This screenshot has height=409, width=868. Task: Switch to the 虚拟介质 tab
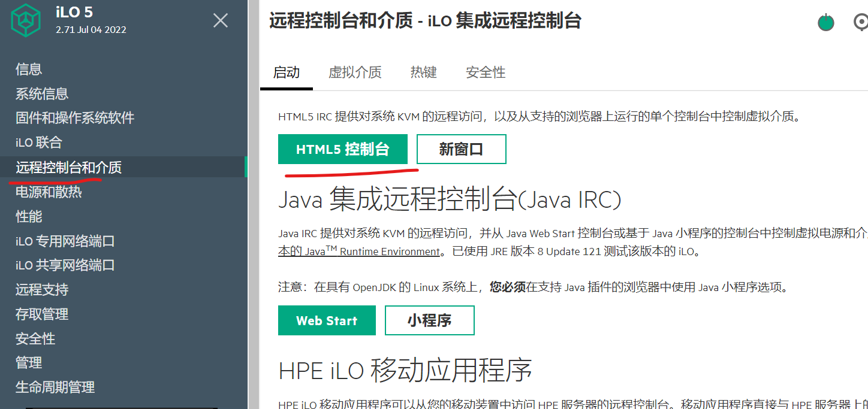point(355,72)
